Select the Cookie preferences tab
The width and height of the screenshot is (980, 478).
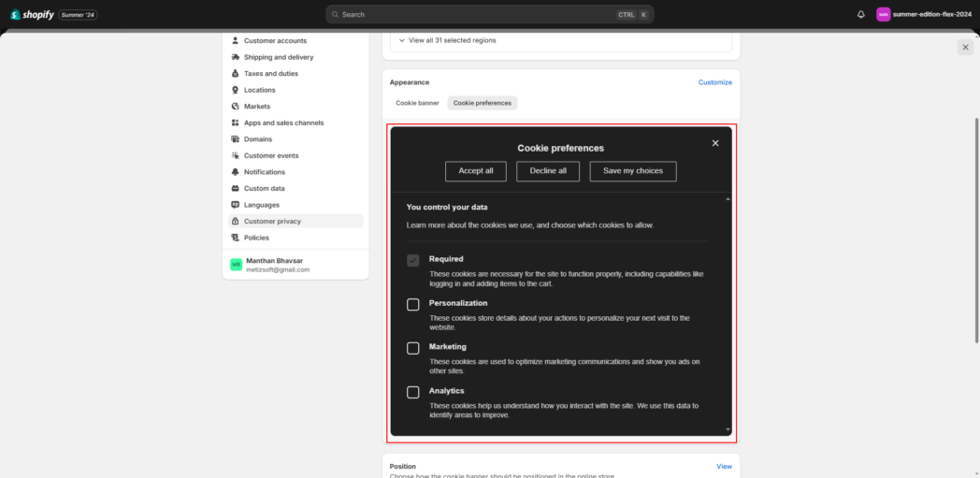(x=483, y=103)
